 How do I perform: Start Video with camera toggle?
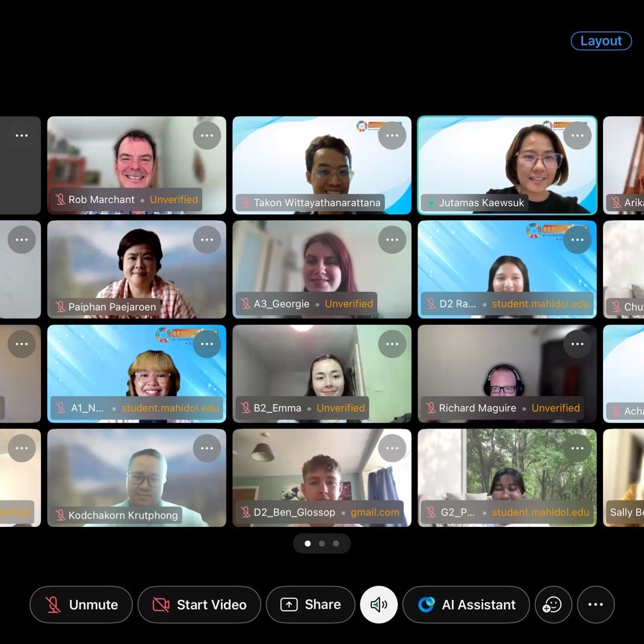tap(199, 604)
